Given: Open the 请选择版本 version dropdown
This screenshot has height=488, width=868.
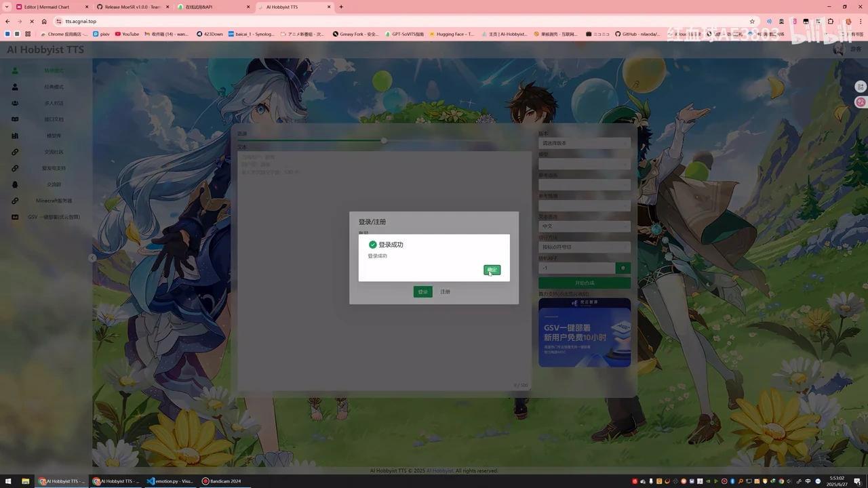Looking at the screenshot, I should [585, 143].
